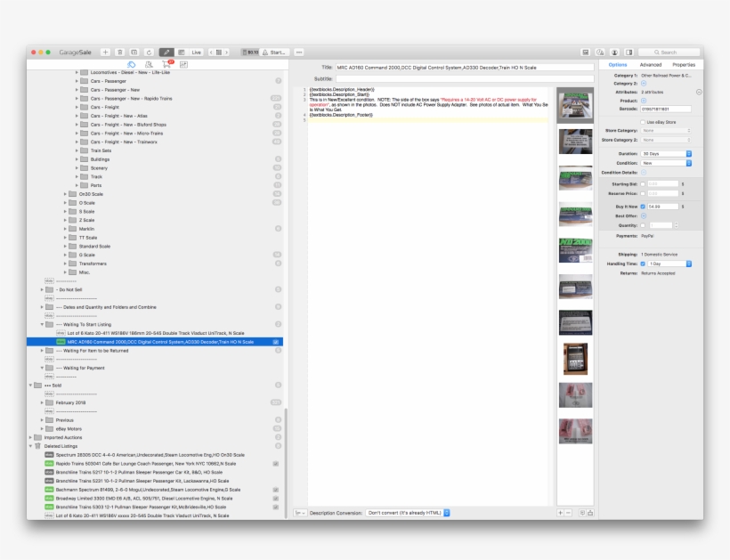This screenshot has width=730, height=560.
Task: Open the image gallery icon near the search field
Action: click(585, 52)
